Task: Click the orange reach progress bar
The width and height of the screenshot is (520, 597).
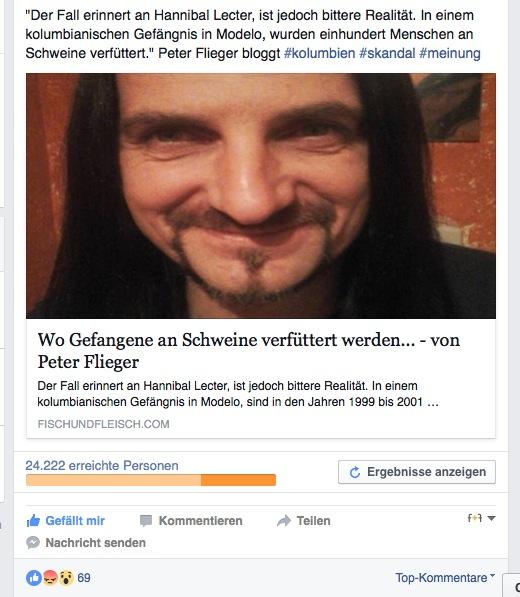Action: (x=151, y=480)
